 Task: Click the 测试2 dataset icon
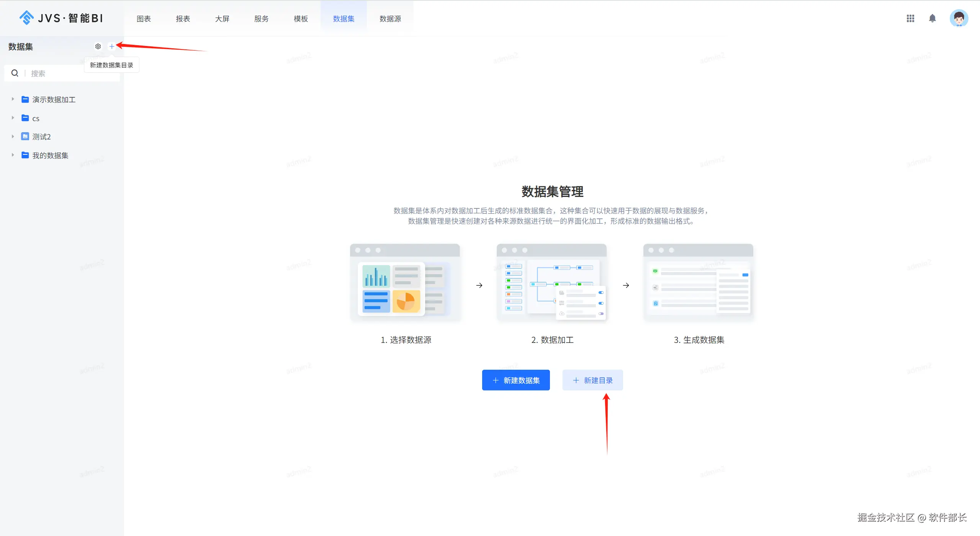click(x=25, y=136)
